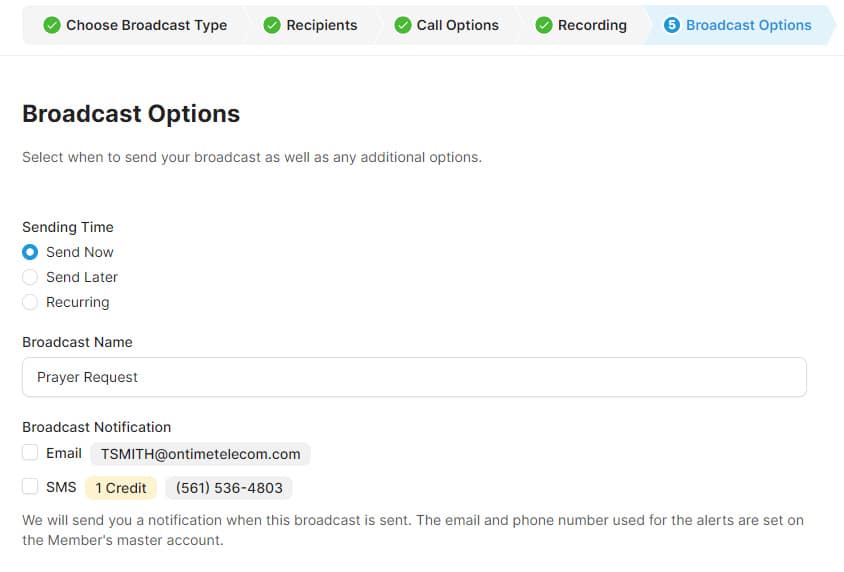Click the TSMITH@ontimetelecom.com email tag

coord(200,454)
